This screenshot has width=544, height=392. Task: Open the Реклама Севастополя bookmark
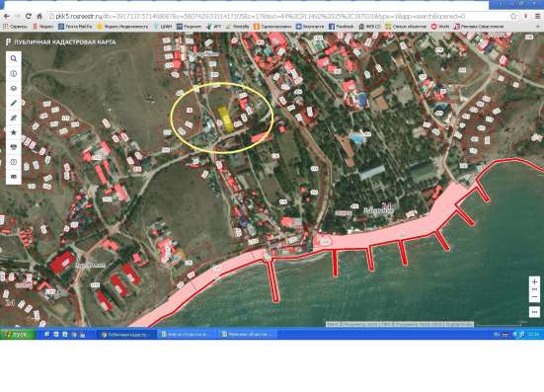click(x=479, y=27)
